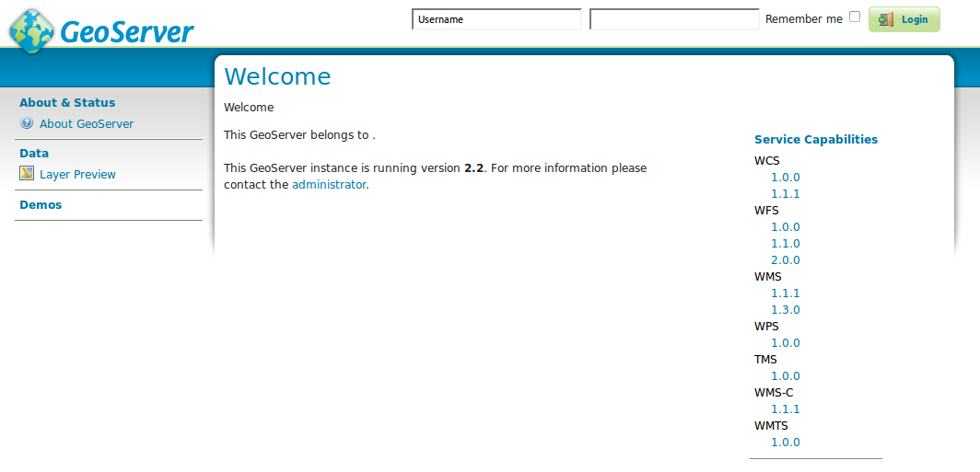Open WFS 1.0.0 capabilities
980x472 pixels.
click(x=786, y=226)
